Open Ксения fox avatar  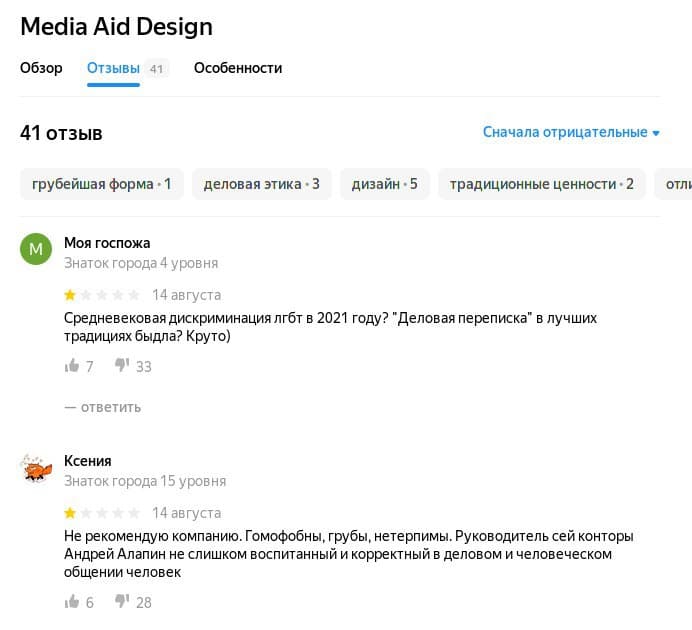click(x=36, y=468)
